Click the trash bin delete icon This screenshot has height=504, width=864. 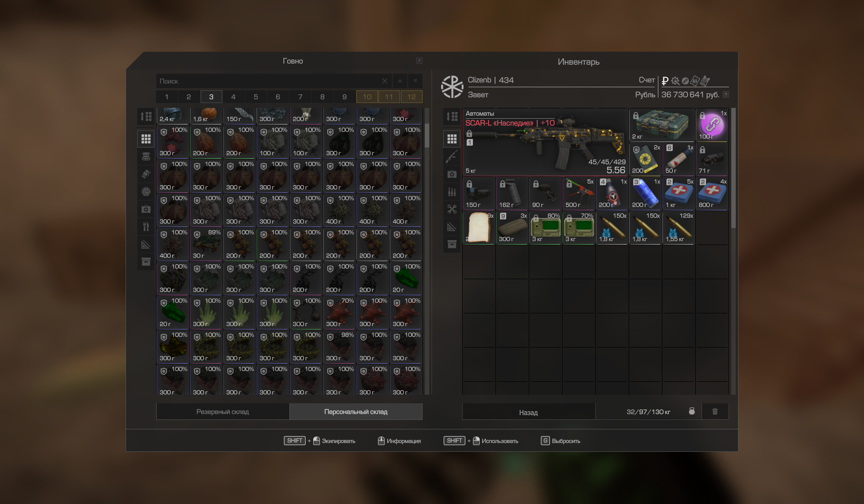point(715,411)
